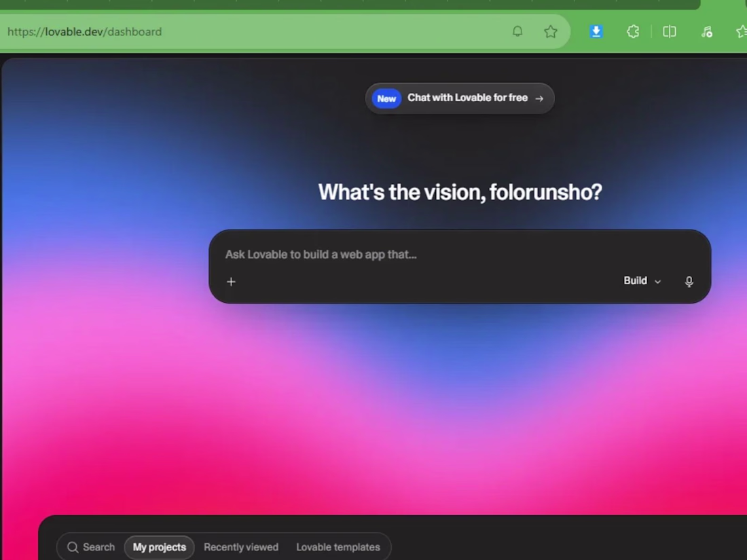This screenshot has height=560, width=747.
Task: Click the chevron next to Build
Action: [658, 282]
